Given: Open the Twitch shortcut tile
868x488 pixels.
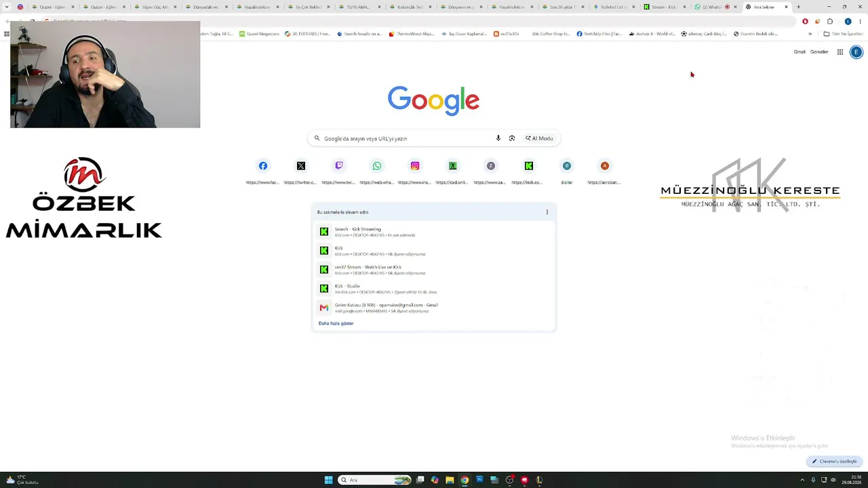Looking at the screenshot, I should [338, 171].
